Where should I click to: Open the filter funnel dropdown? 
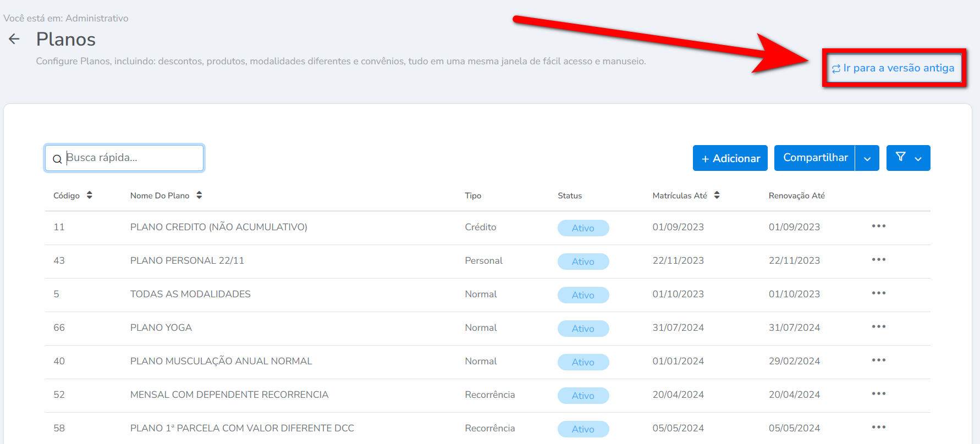coord(908,158)
